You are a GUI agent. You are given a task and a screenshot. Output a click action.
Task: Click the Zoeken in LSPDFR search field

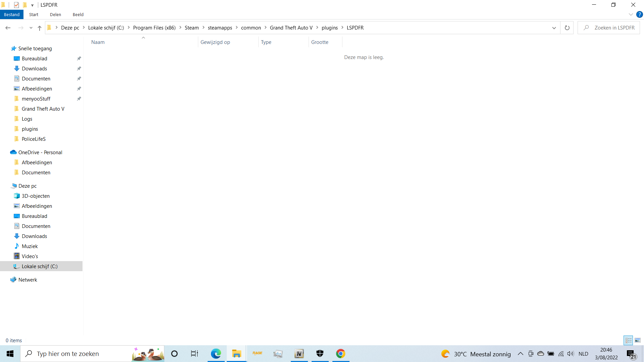614,28
